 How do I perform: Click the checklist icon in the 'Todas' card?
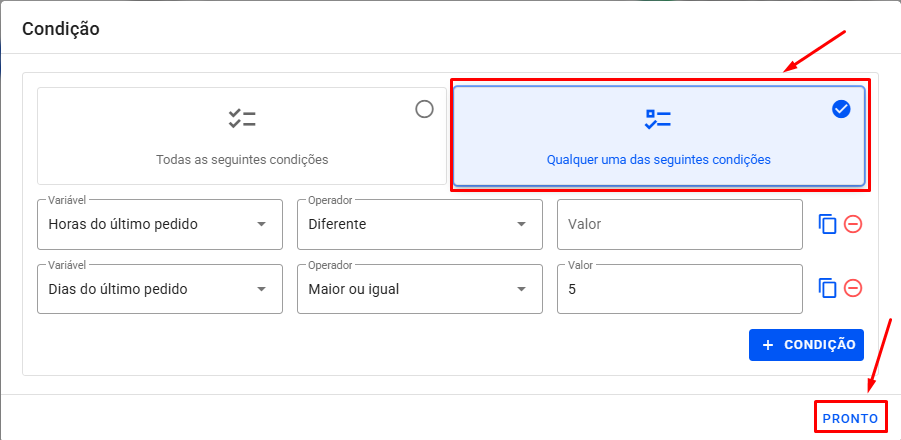point(242,120)
